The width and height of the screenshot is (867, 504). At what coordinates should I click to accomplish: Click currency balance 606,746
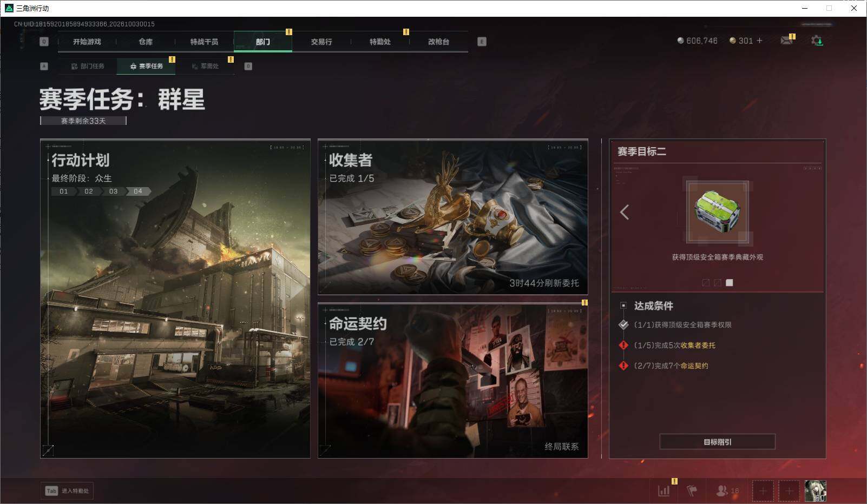[698, 41]
